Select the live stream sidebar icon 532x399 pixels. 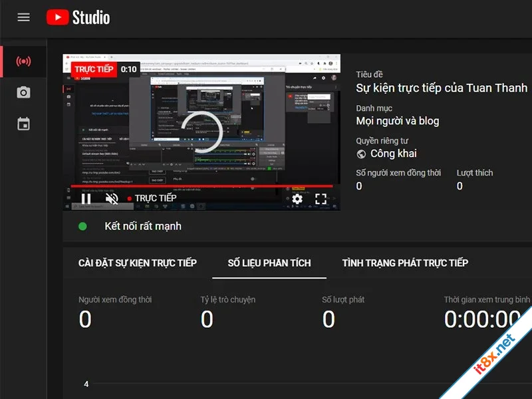(x=23, y=61)
